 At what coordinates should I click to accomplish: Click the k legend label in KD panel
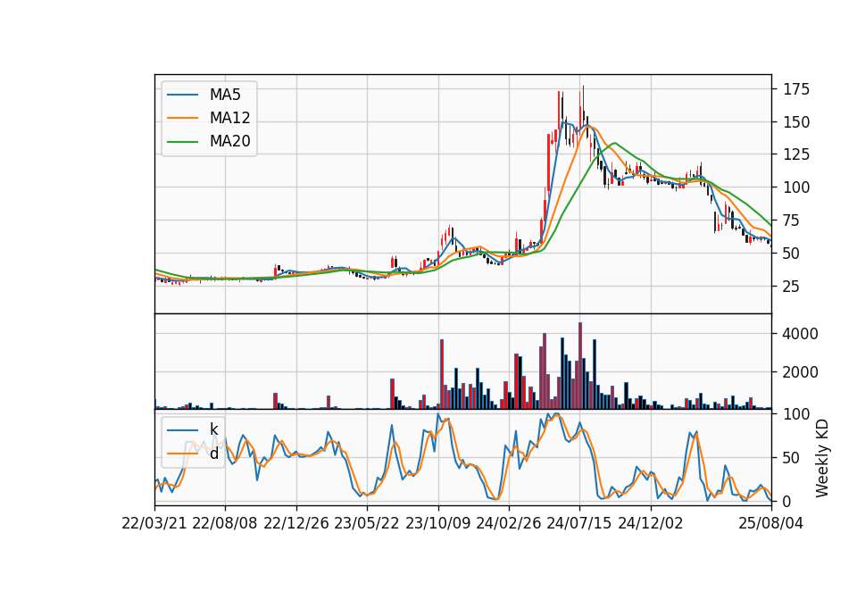click(x=213, y=429)
